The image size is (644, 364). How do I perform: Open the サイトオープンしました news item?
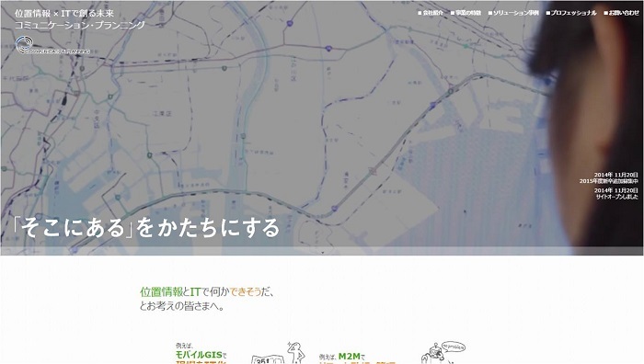[x=617, y=197]
